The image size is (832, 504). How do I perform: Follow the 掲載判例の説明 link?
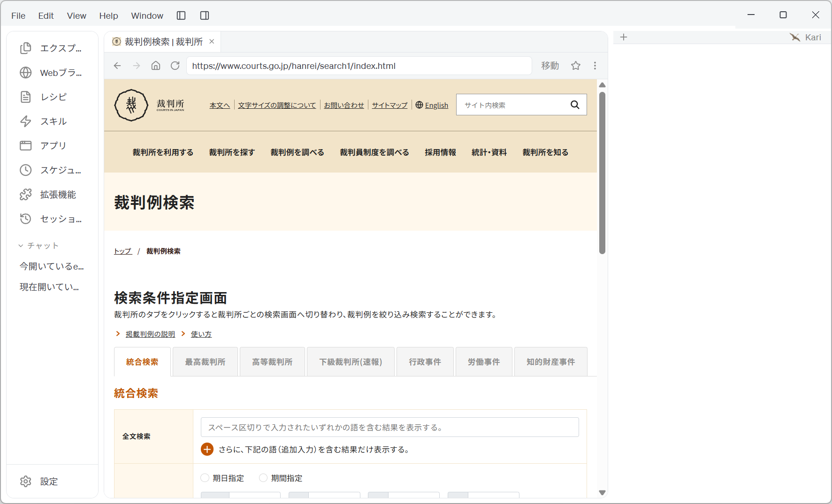coord(150,334)
